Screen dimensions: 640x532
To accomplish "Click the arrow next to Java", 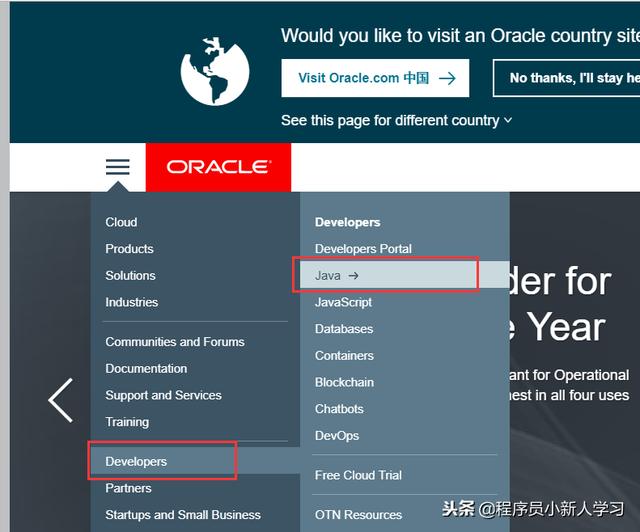I will [x=353, y=276].
